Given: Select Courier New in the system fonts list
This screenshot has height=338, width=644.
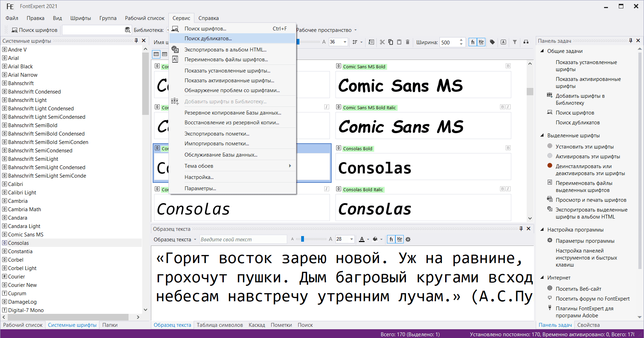Looking at the screenshot, I should [x=22, y=285].
